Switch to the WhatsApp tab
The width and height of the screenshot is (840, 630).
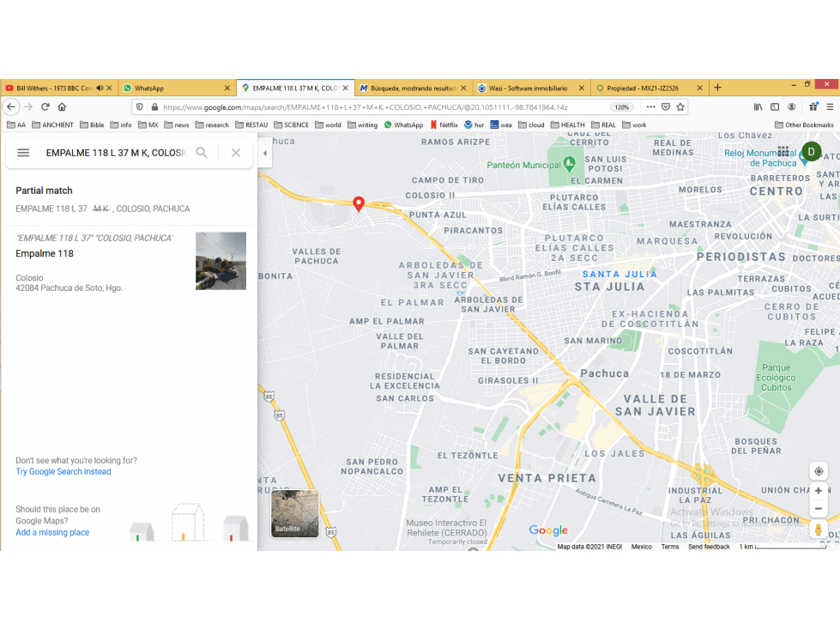pos(176,88)
